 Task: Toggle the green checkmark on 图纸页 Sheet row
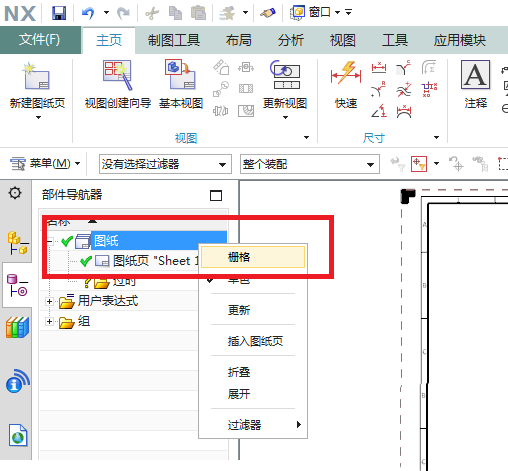point(86,261)
